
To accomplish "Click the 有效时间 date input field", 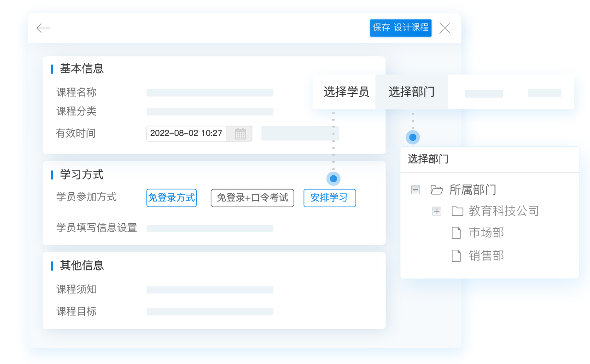I will tap(187, 133).
